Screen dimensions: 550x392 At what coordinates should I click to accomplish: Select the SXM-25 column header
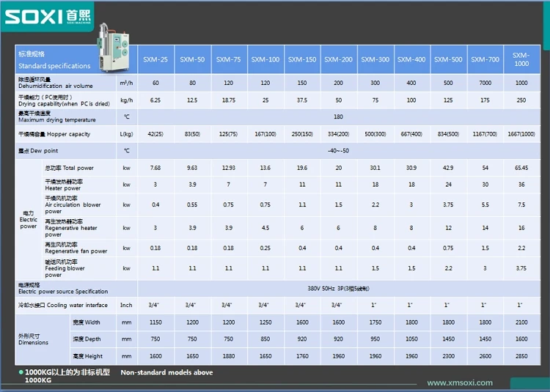click(x=155, y=59)
